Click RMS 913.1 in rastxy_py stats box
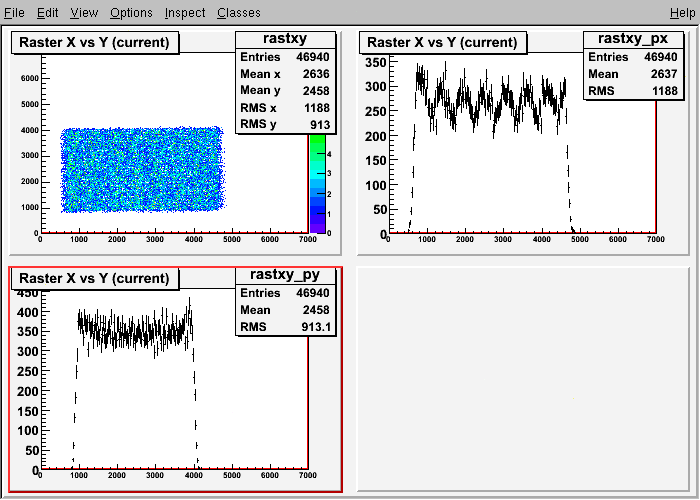This screenshot has width=700, height=500. pos(285,327)
